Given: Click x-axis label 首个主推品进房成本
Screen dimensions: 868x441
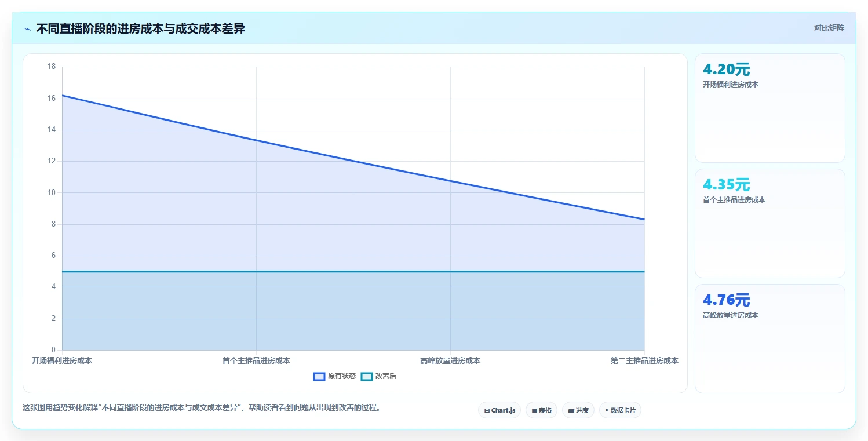Looking at the screenshot, I should pos(256,360).
